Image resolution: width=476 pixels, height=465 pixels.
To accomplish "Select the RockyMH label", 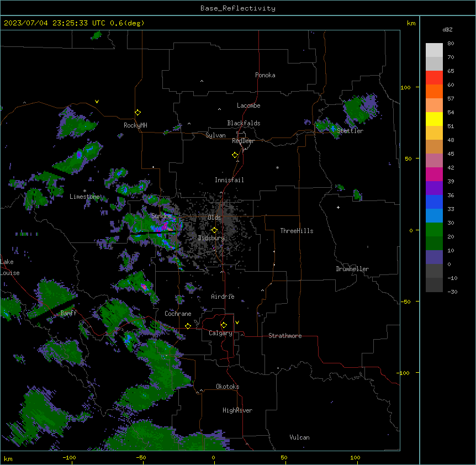I will (x=135, y=125).
